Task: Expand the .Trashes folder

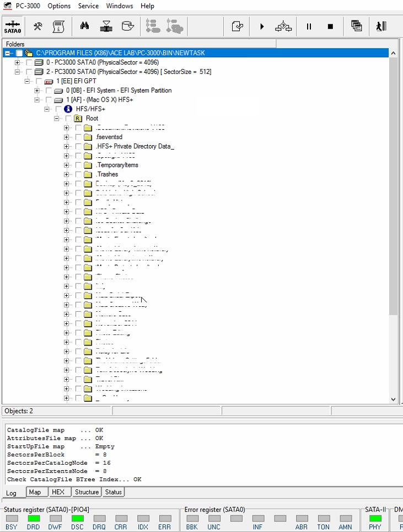Action: [67, 174]
